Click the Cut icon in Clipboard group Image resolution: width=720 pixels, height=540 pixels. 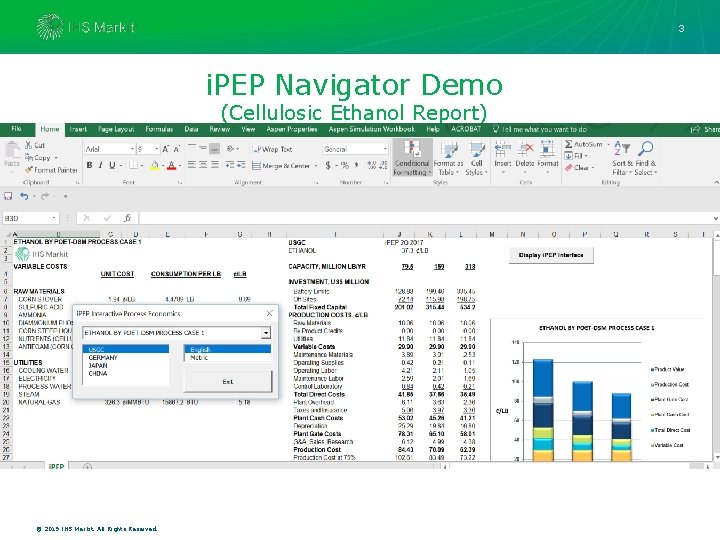(29, 145)
